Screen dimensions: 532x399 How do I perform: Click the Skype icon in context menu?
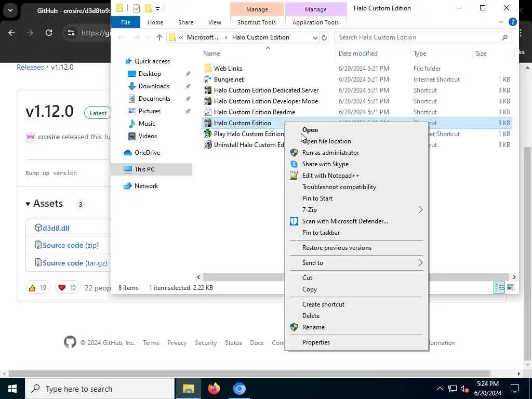pos(294,164)
